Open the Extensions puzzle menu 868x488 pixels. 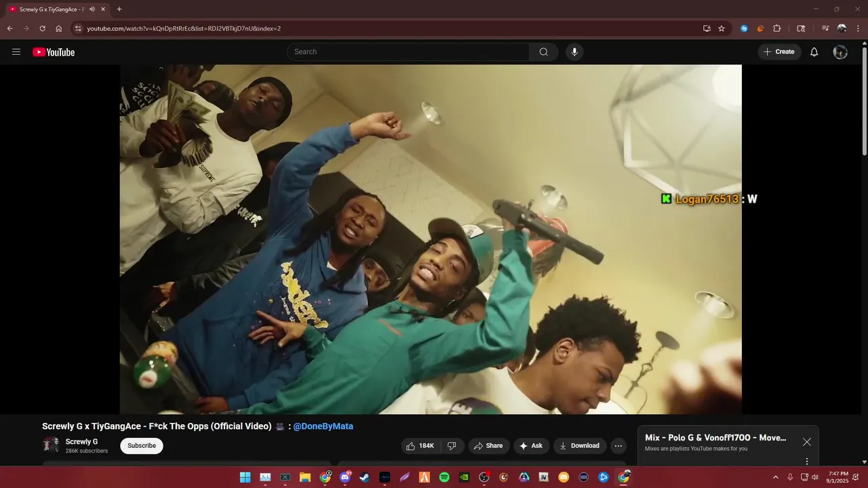(777, 28)
